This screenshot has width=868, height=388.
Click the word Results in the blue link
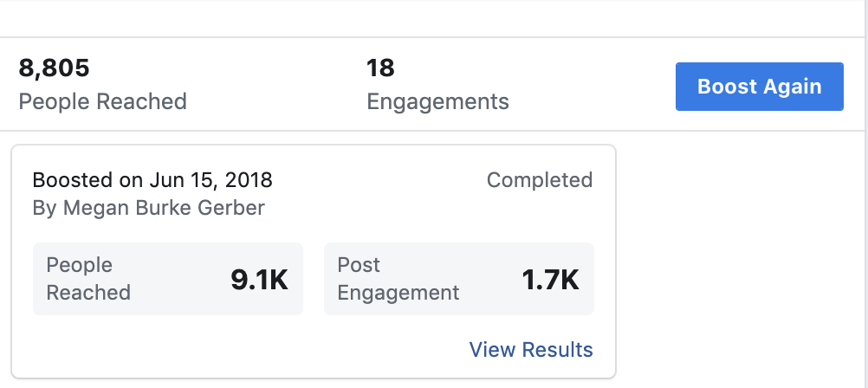(x=558, y=350)
